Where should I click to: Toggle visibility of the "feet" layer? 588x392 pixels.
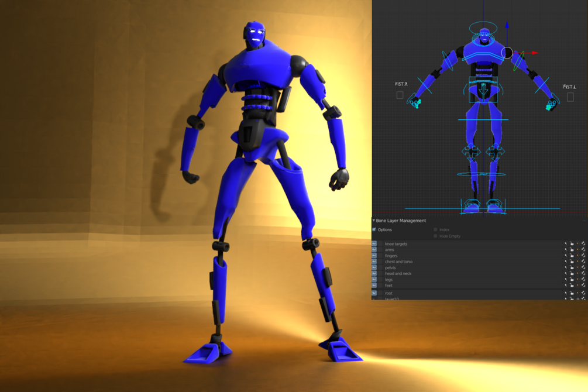pos(374,286)
